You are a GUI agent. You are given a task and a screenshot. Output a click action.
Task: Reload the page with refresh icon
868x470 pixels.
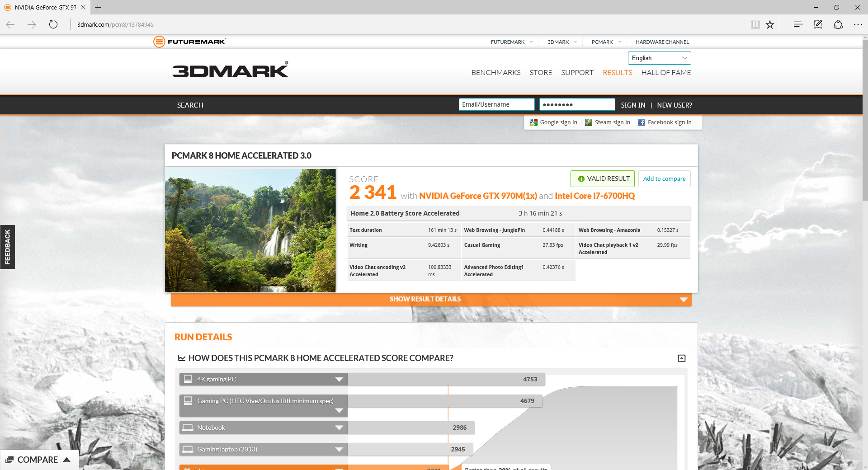(x=53, y=24)
